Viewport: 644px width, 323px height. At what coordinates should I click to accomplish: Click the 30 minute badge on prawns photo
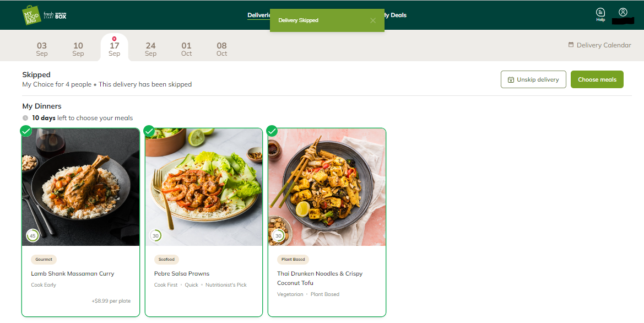coord(156,236)
